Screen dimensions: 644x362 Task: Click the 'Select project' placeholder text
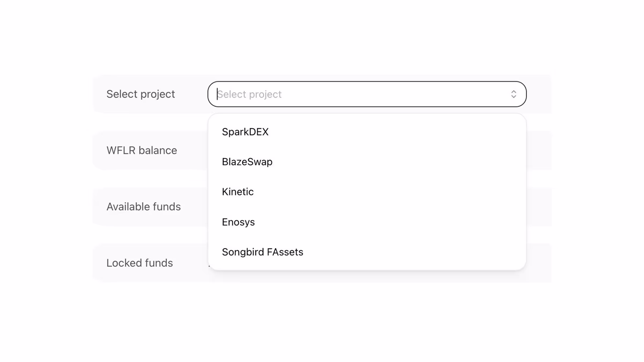click(249, 94)
